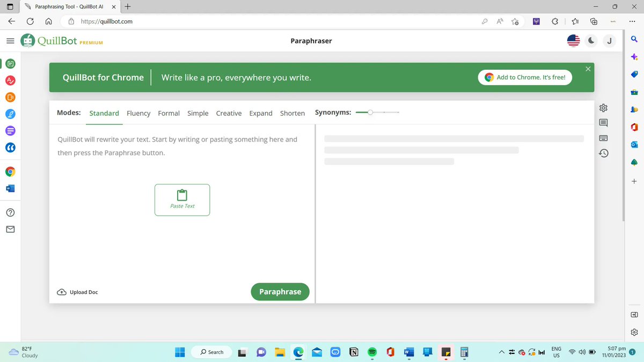
Task: Click the green Paraphrase button
Action: (x=280, y=292)
